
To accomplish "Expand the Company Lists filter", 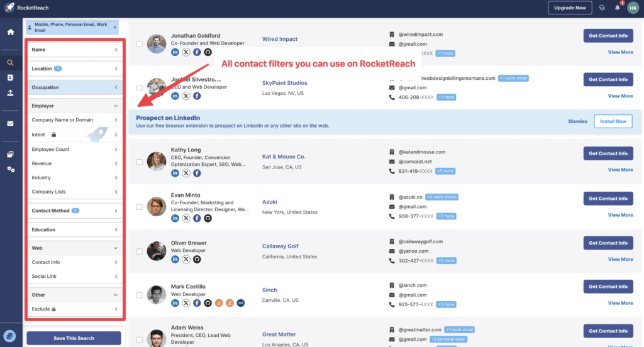I will [x=75, y=192].
